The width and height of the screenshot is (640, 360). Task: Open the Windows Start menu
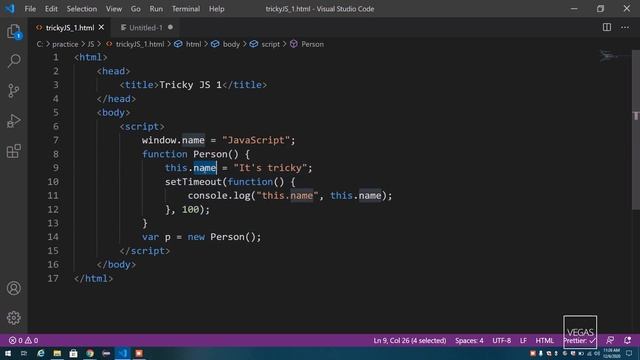click(x=8, y=353)
